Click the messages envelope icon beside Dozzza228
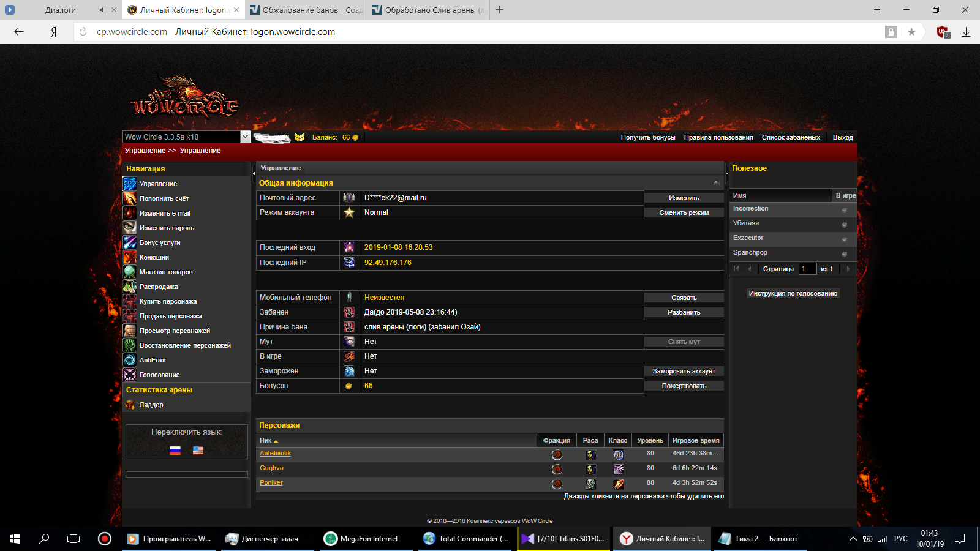 (x=300, y=137)
